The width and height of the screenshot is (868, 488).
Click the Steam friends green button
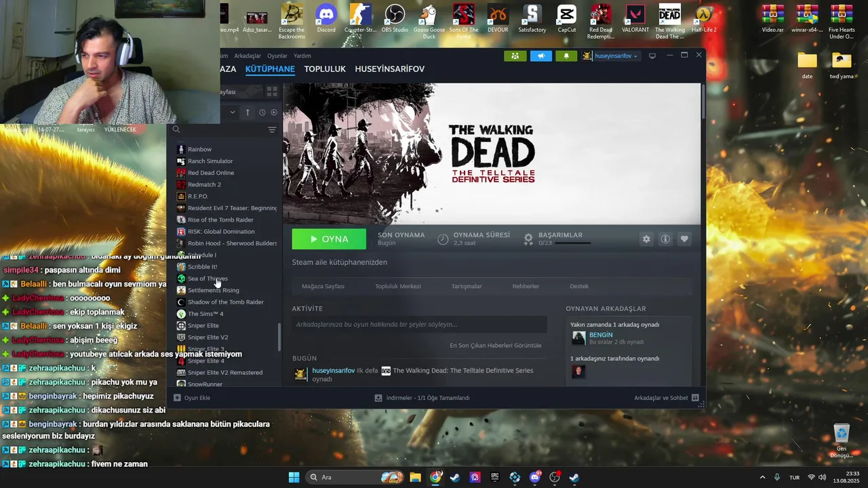coord(515,56)
